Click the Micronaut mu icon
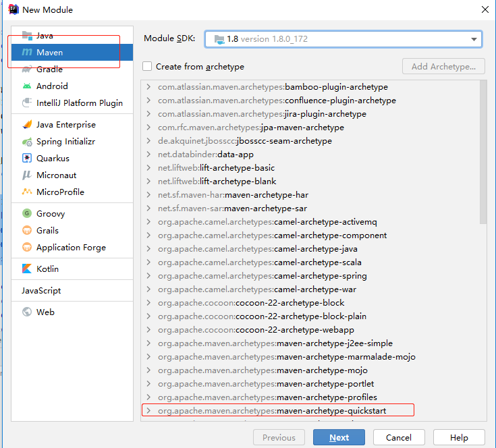496x448 pixels. [27, 175]
